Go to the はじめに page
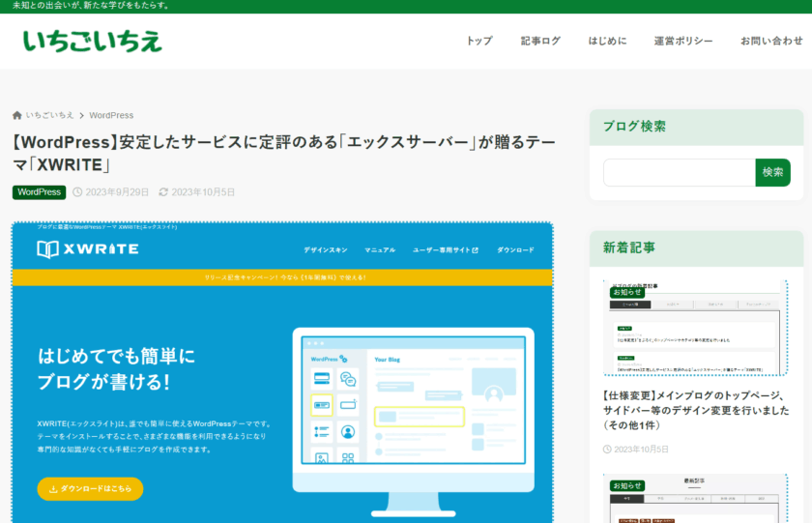The height and width of the screenshot is (523, 812). (607, 41)
